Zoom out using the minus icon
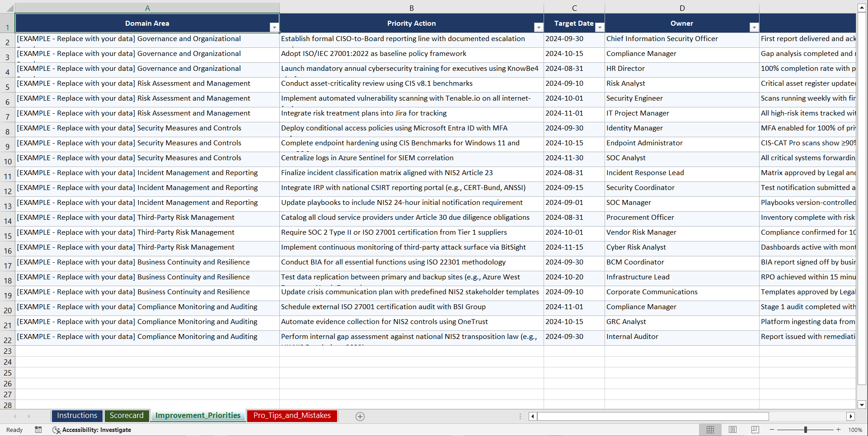 [x=772, y=430]
